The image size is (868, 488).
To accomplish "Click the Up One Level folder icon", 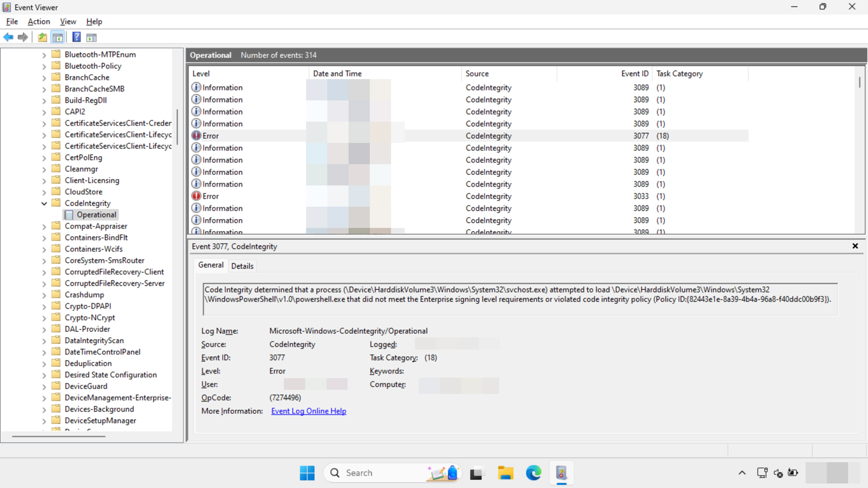I will point(42,37).
